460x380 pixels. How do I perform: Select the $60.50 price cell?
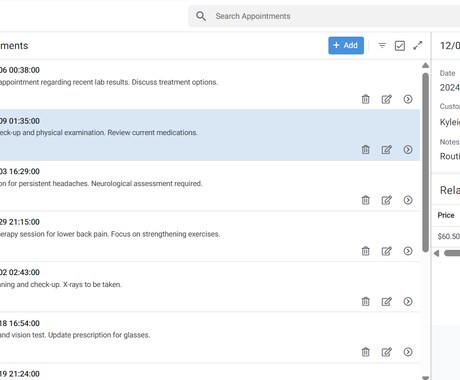coord(449,236)
